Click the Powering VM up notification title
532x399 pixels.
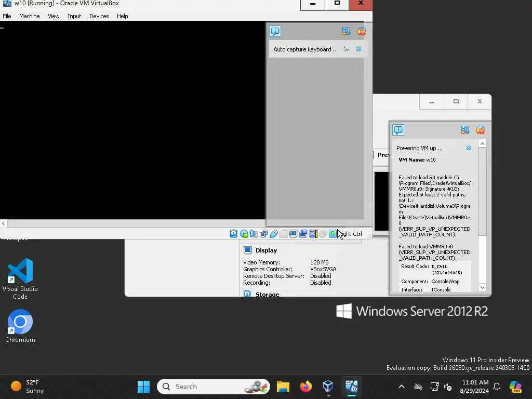[420, 148]
